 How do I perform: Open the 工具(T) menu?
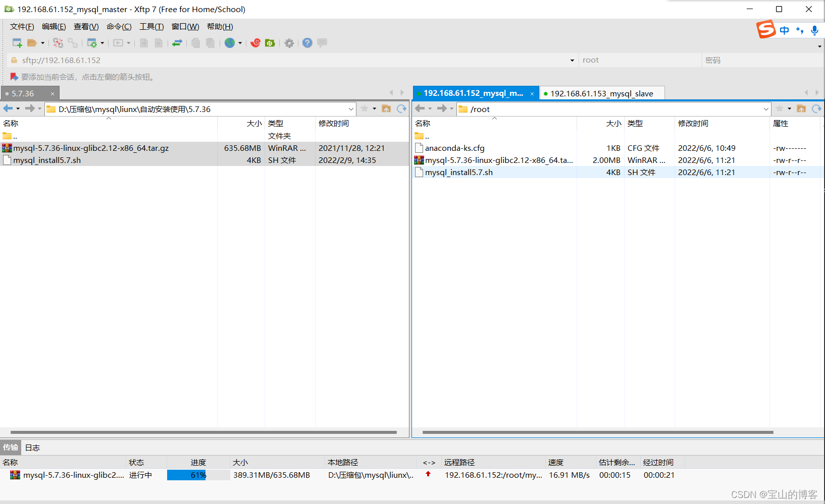[151, 27]
